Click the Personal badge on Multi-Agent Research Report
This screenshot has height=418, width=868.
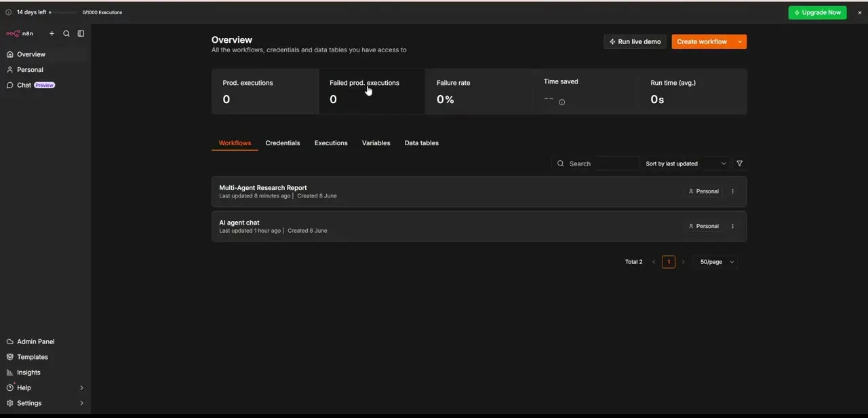pyautogui.click(x=703, y=191)
